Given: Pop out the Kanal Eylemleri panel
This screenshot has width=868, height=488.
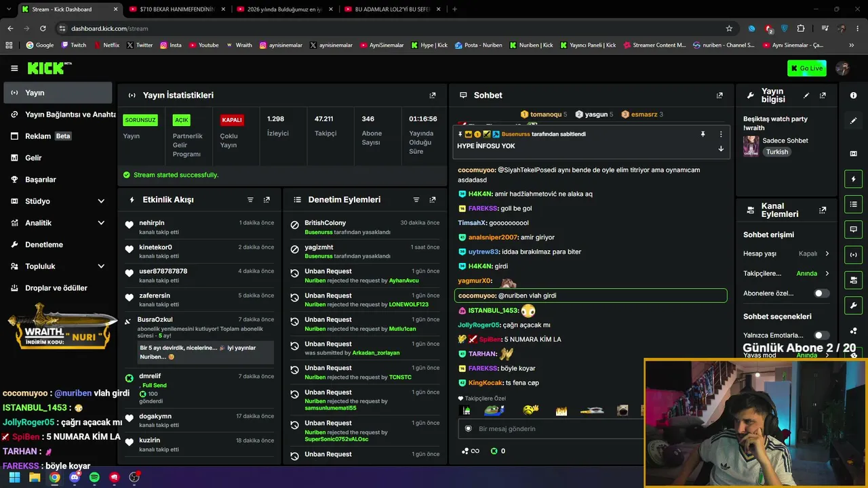Looking at the screenshot, I should click(x=823, y=210).
